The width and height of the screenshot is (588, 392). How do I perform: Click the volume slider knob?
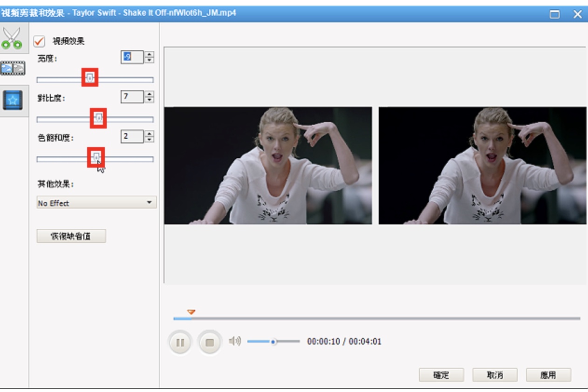point(273,342)
